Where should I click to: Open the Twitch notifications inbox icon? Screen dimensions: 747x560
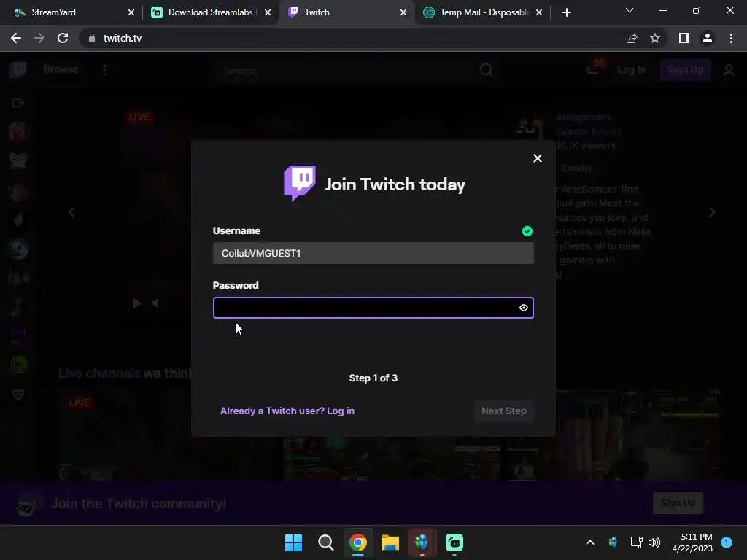594,69
